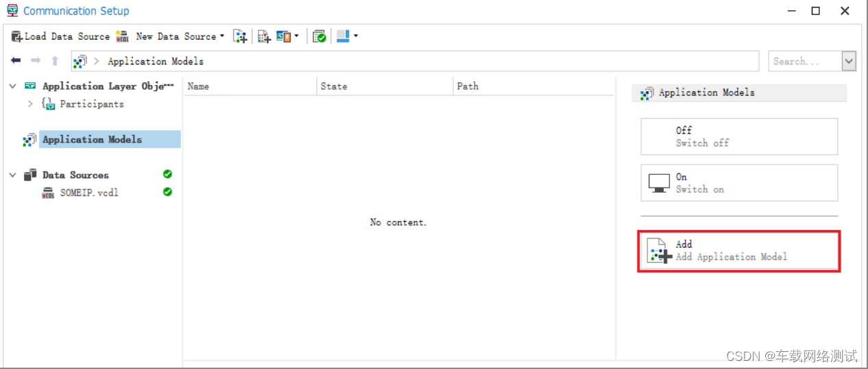868x369 pixels.
Task: Click the Path column header
Action: 533,86
